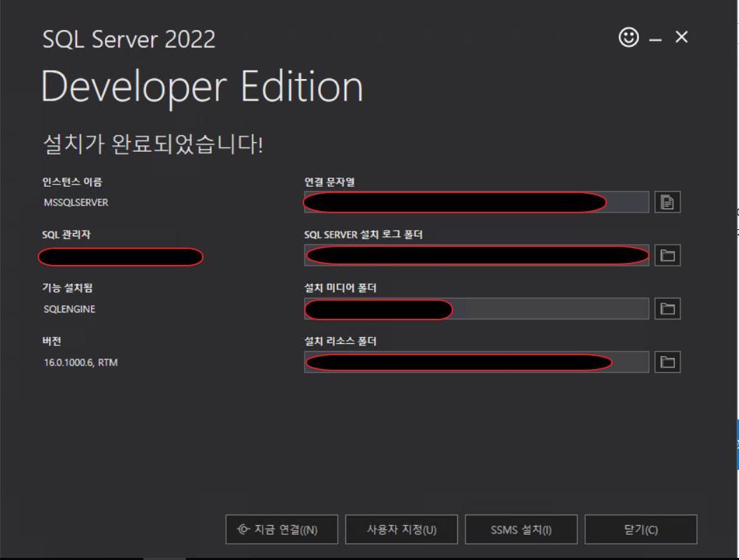The image size is (739, 560).
Task: Open the 설치 리소스 폴더 with the folder icon
Action: click(668, 362)
